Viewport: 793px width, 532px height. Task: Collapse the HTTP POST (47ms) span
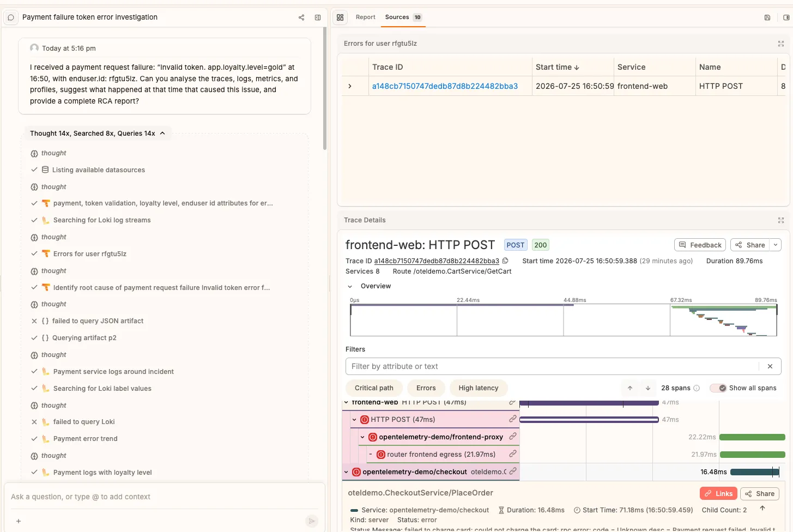[x=354, y=420]
